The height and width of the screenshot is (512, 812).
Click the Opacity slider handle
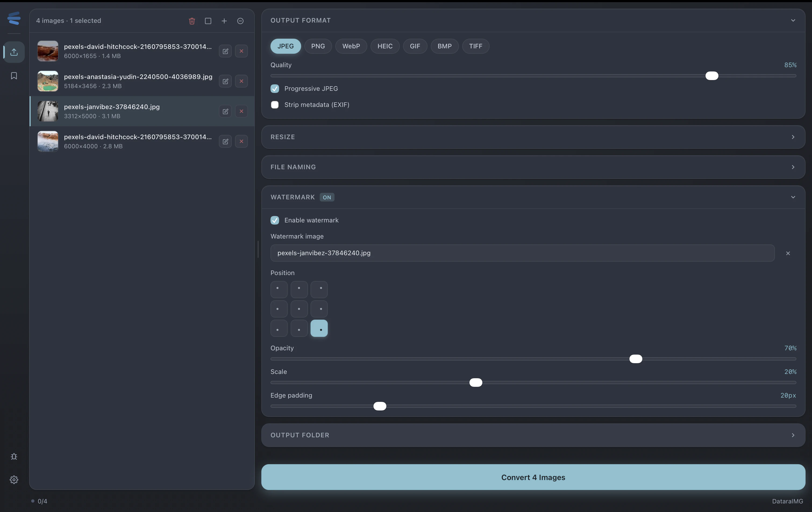(x=636, y=359)
